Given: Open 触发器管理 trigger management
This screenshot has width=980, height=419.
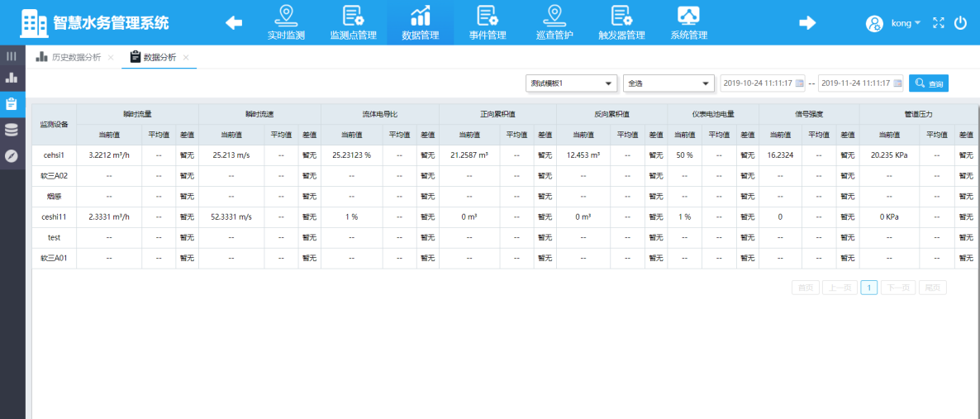Looking at the screenshot, I should point(621,22).
